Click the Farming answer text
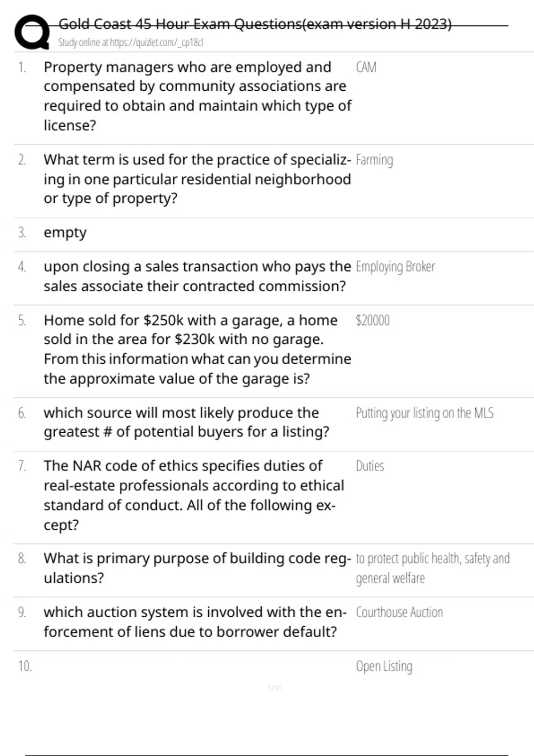This screenshot has height=756, width=534. pos(375,160)
